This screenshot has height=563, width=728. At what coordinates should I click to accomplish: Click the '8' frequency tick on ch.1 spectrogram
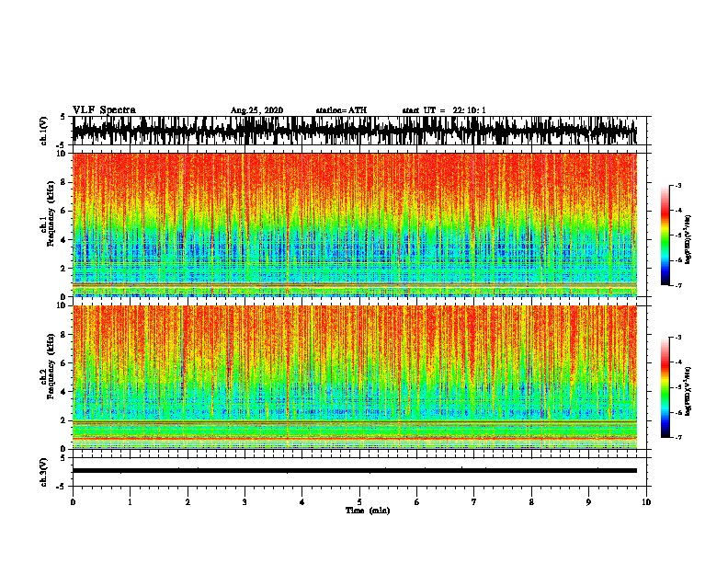pos(64,182)
